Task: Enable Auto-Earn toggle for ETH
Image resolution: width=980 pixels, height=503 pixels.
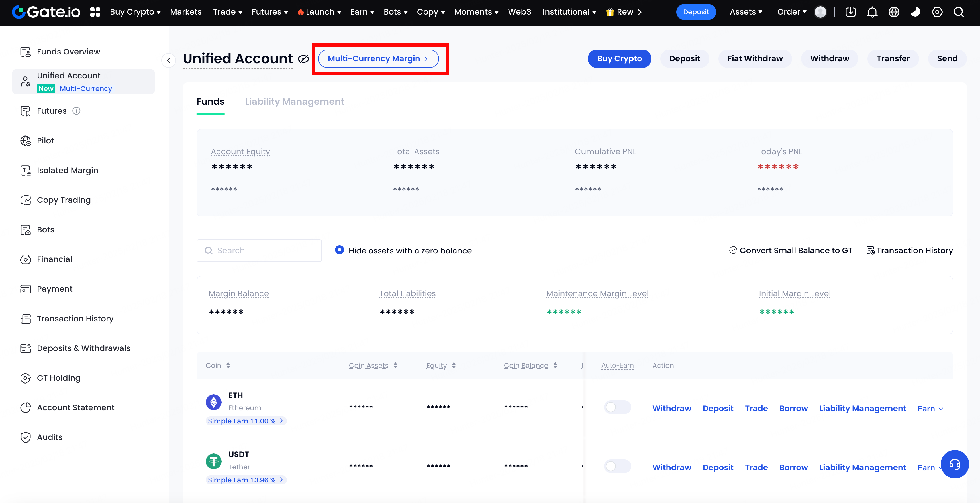Action: [617, 407]
